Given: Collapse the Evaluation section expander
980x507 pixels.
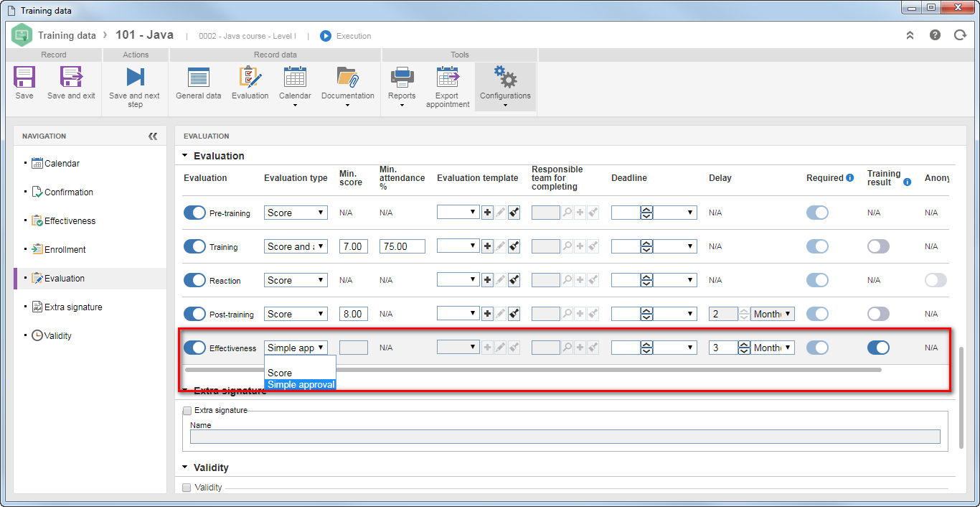Looking at the screenshot, I should pos(184,156).
